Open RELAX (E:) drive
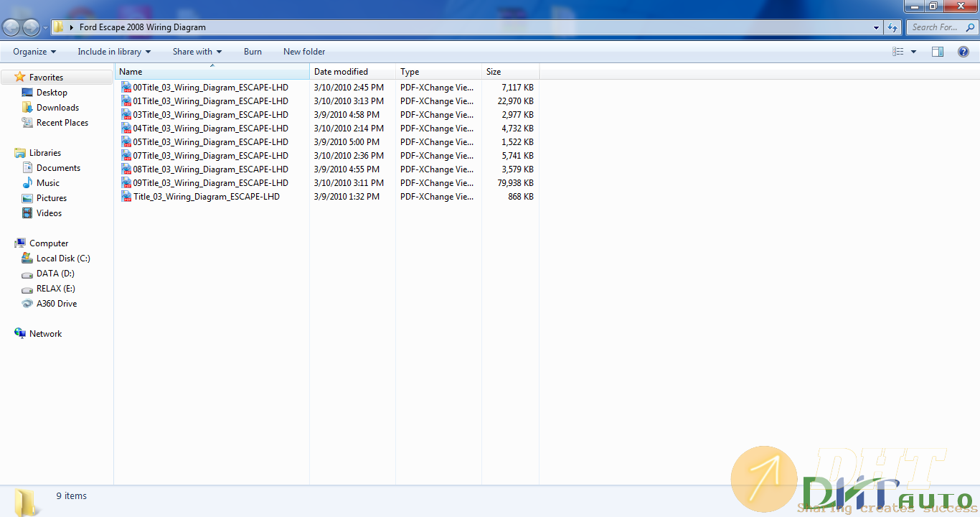The height and width of the screenshot is (517, 980). [56, 289]
